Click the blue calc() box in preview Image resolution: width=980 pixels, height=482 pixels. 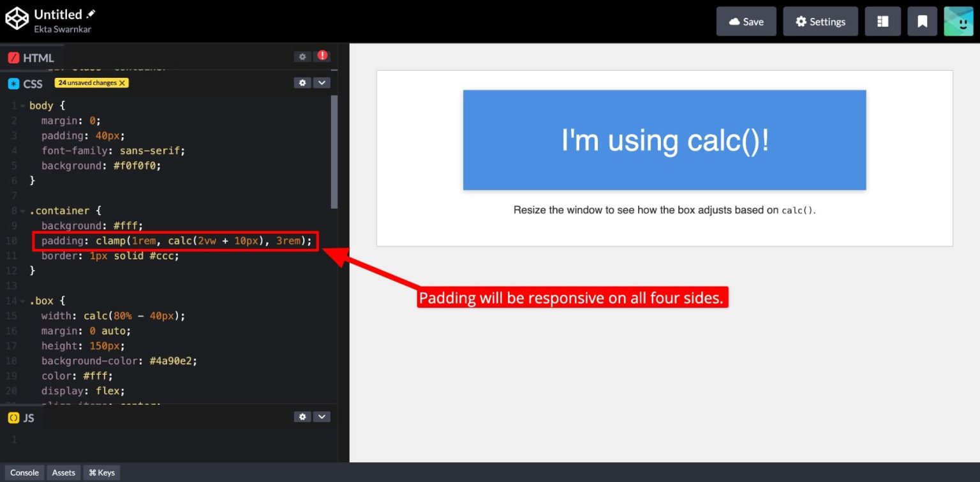click(664, 140)
